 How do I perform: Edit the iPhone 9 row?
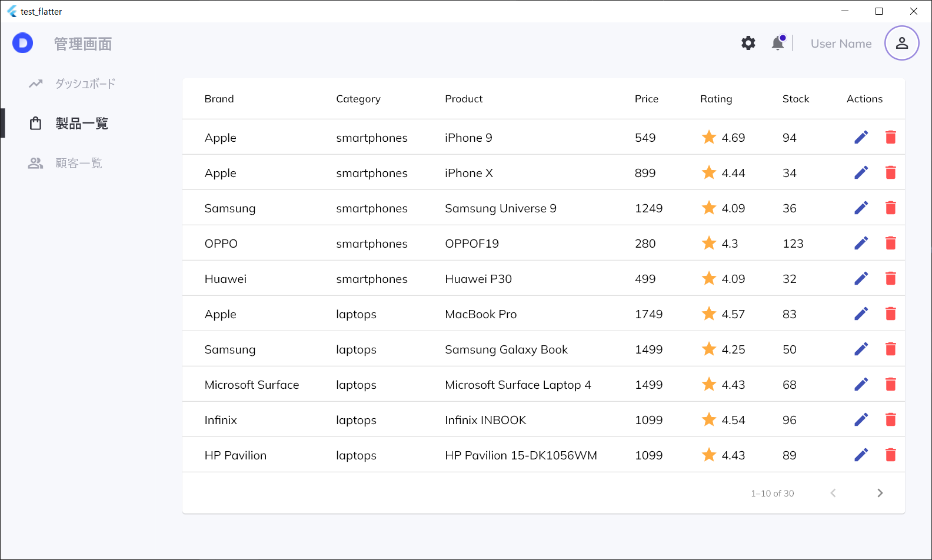[861, 137]
